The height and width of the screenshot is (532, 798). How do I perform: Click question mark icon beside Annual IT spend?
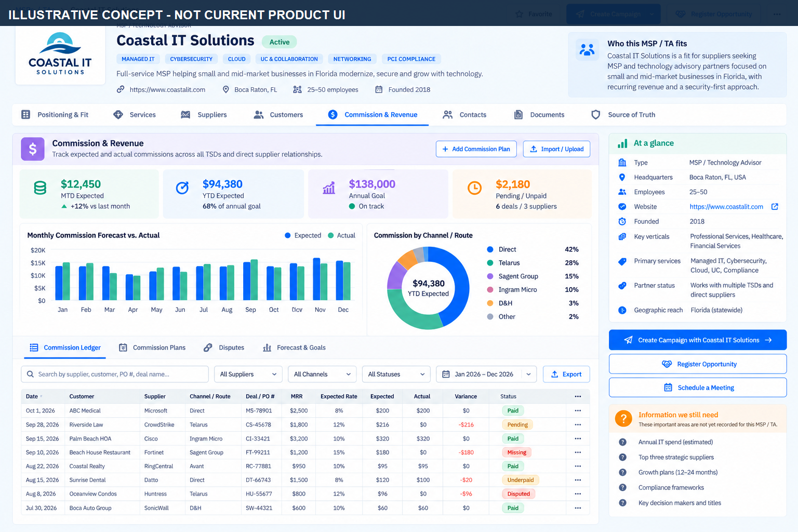point(622,442)
